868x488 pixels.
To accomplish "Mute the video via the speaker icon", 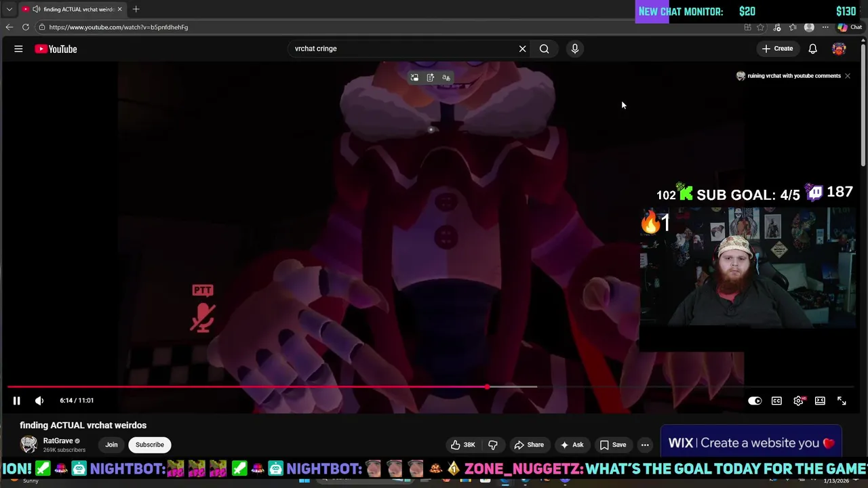I will coord(39,401).
